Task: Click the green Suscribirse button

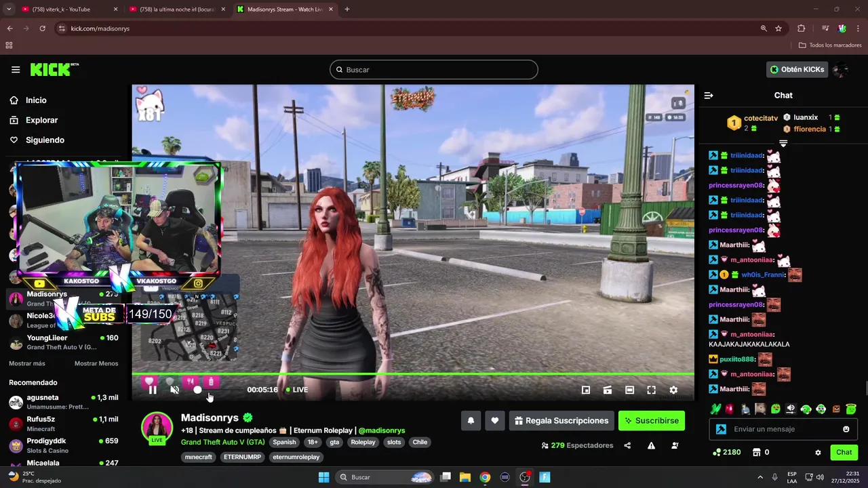Action: pos(652,421)
